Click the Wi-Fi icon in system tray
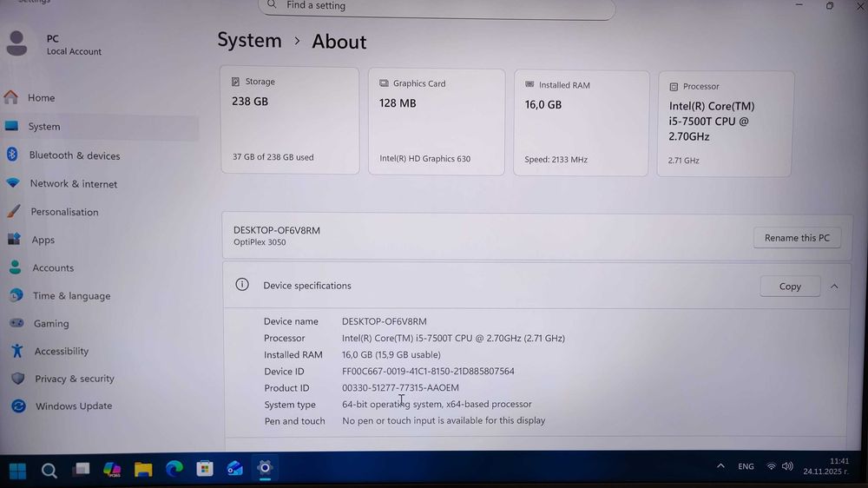868x488 pixels. (x=771, y=466)
